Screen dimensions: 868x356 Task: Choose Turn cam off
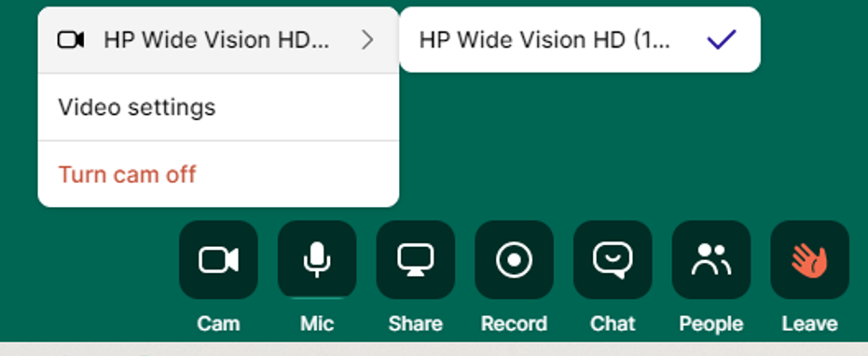(x=219, y=174)
